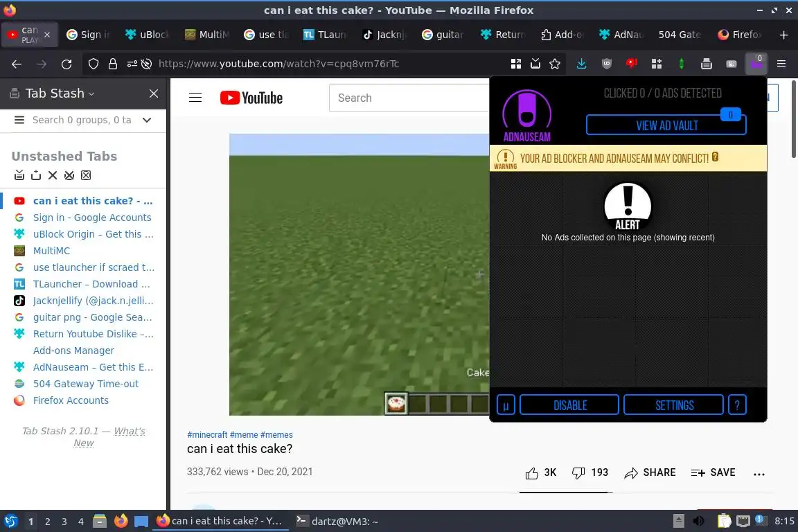
Task: Click the URL address bar
Action: tap(326, 64)
